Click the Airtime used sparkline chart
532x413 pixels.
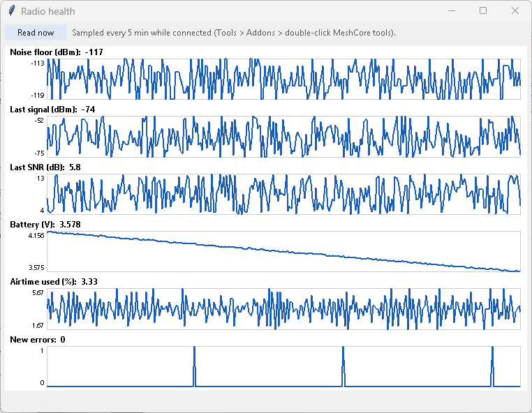point(283,309)
